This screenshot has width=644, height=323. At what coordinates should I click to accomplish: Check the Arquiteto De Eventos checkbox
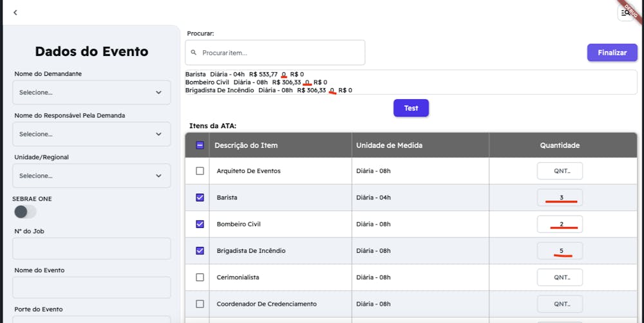pos(200,171)
